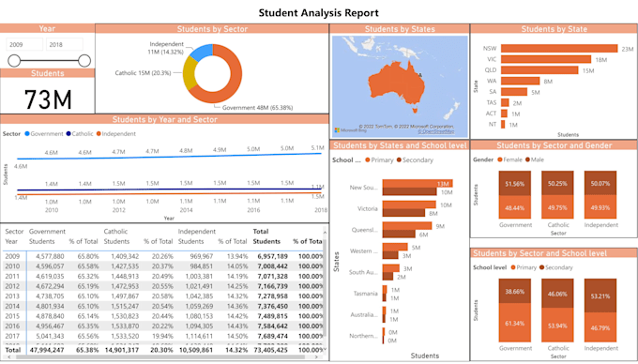Viewport: 638px width, 364px height.
Task: Click the QLD bar in Students by State
Action: tap(539, 70)
